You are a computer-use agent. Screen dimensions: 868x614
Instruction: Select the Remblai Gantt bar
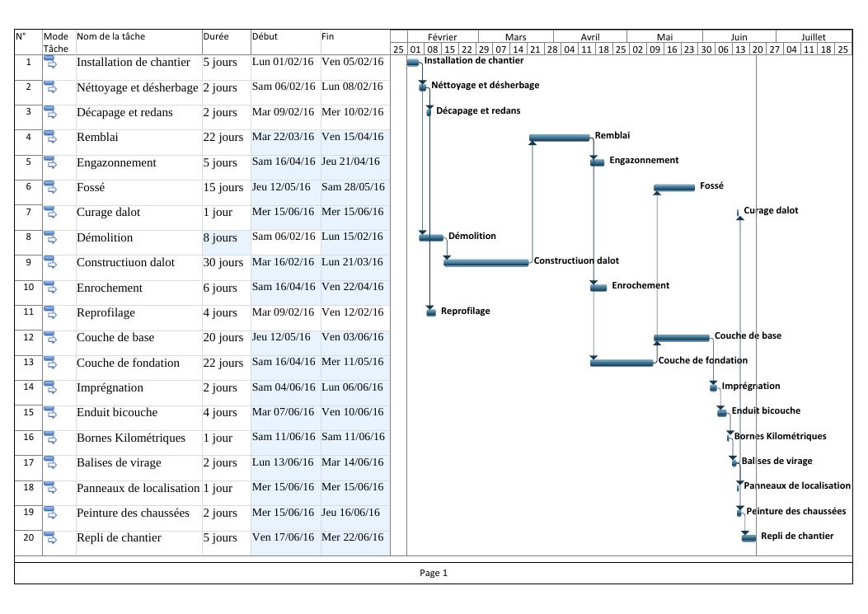[559, 138]
